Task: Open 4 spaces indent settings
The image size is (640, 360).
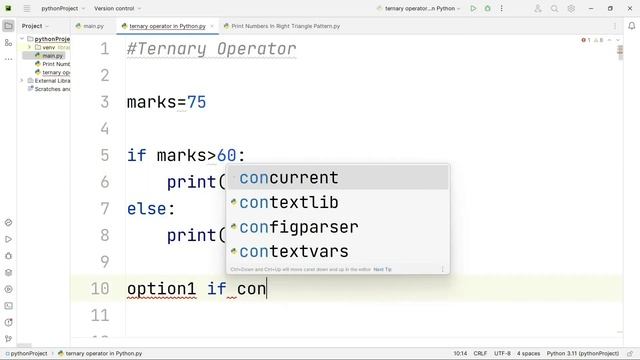Action: click(x=528, y=353)
